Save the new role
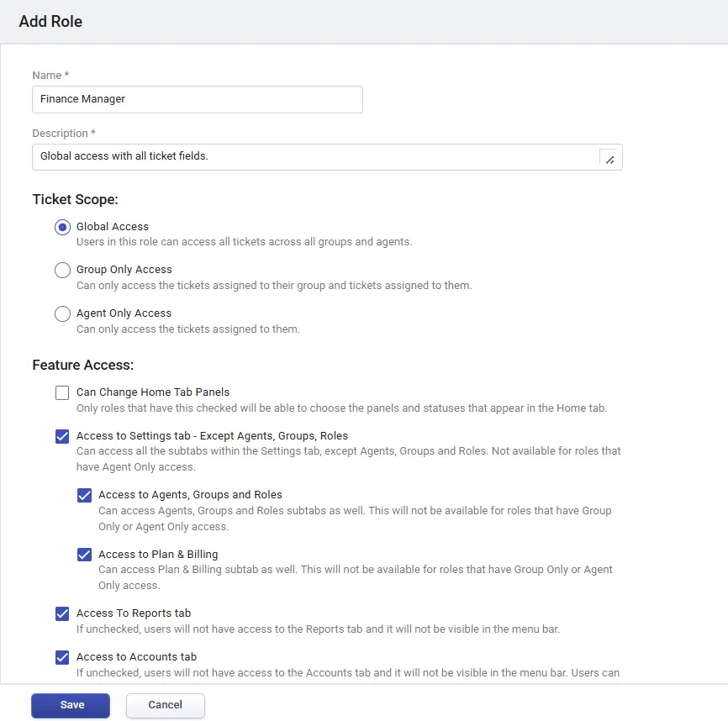Image resolution: width=728 pixels, height=721 pixels. 71,705
